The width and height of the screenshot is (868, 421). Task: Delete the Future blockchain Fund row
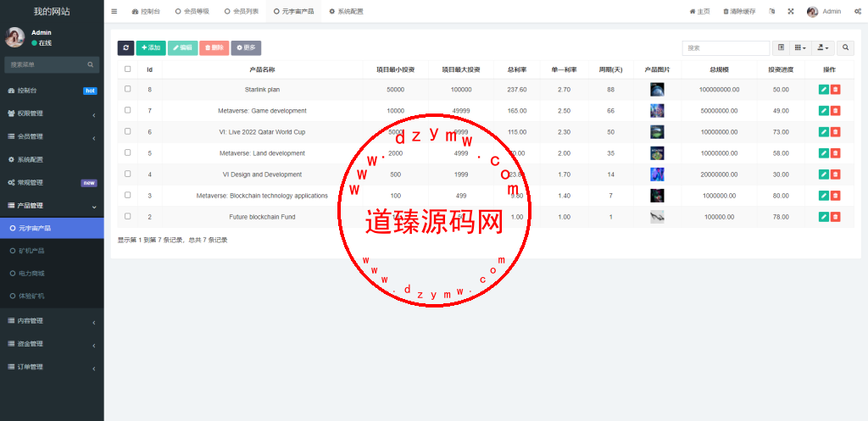835,217
